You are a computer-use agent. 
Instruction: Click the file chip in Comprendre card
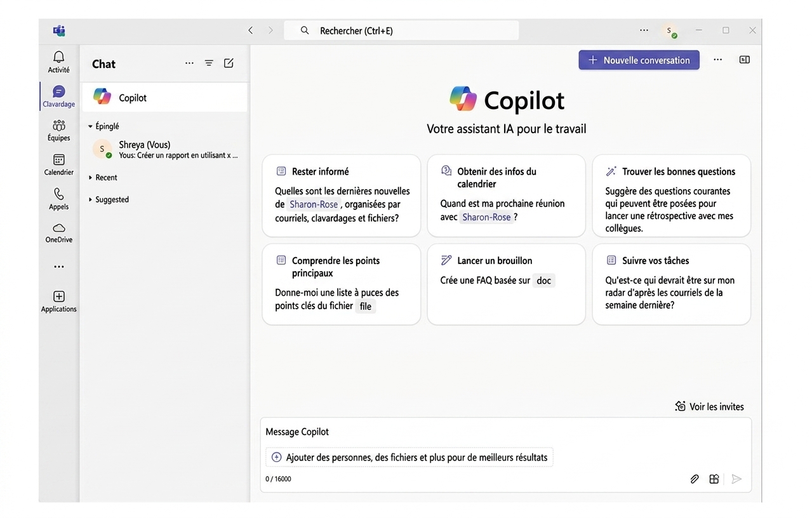coord(366,306)
